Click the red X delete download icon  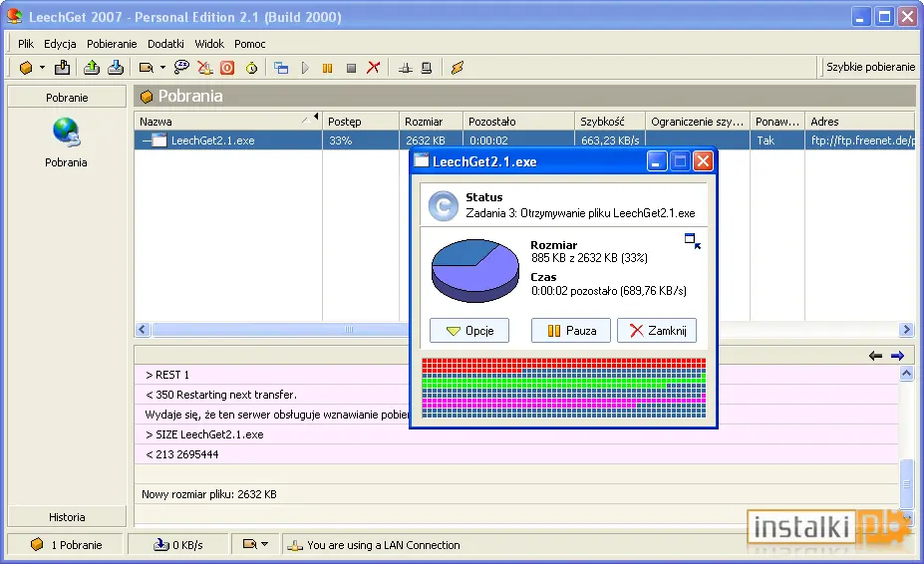(373, 68)
